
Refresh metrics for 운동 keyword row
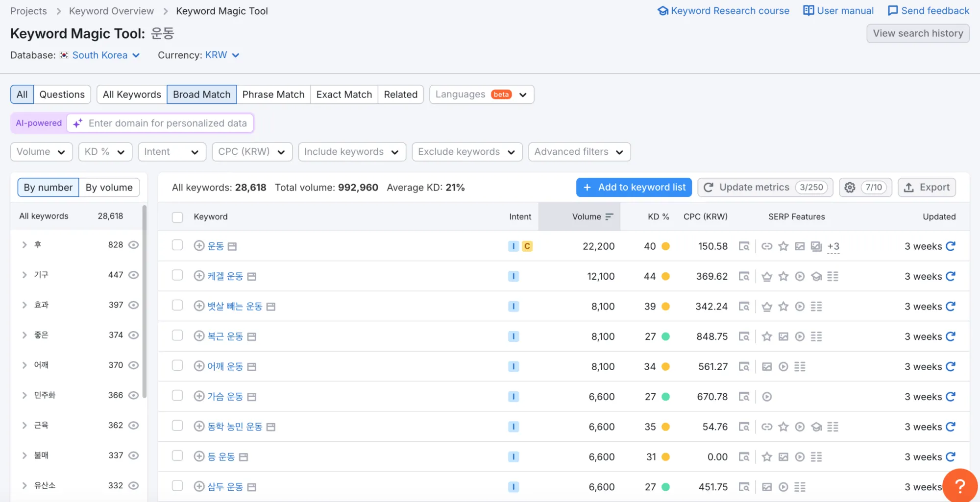(x=951, y=246)
